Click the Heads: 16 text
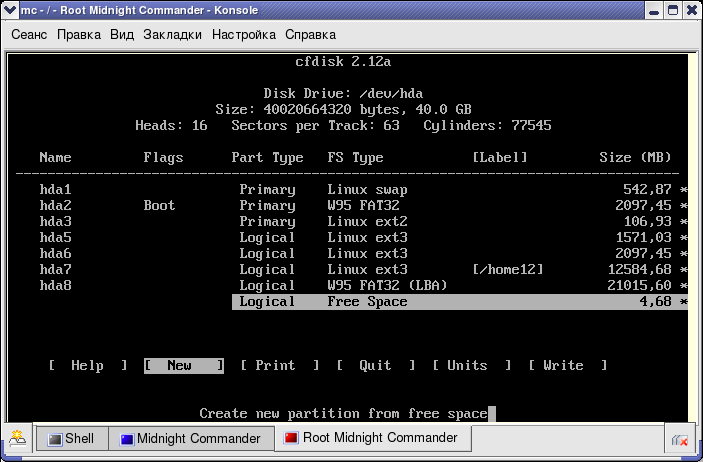This screenshot has width=703, height=462. tap(171, 125)
